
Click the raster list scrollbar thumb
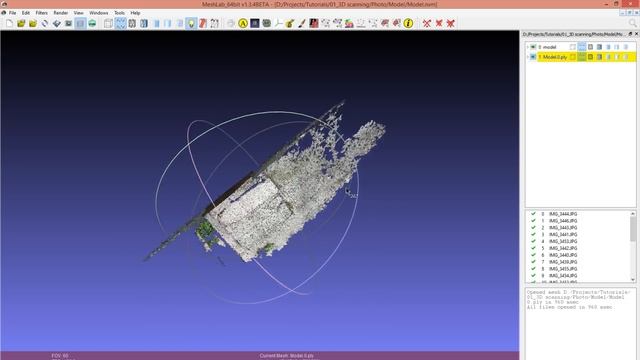point(633,229)
